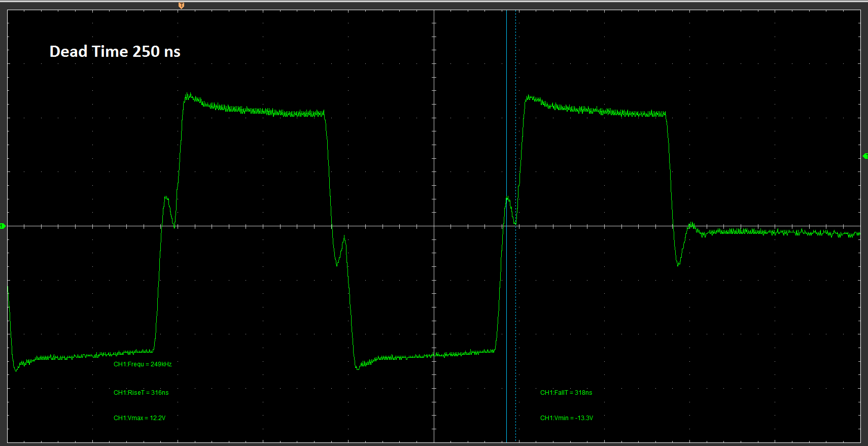
Task: Click the CH1:Vmin = -13.3V measurement
Action: [567, 418]
